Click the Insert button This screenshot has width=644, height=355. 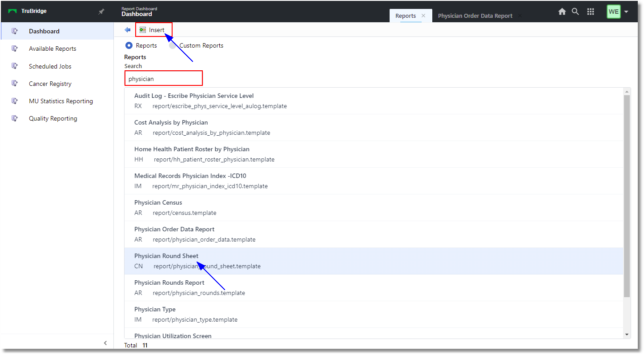tap(152, 30)
